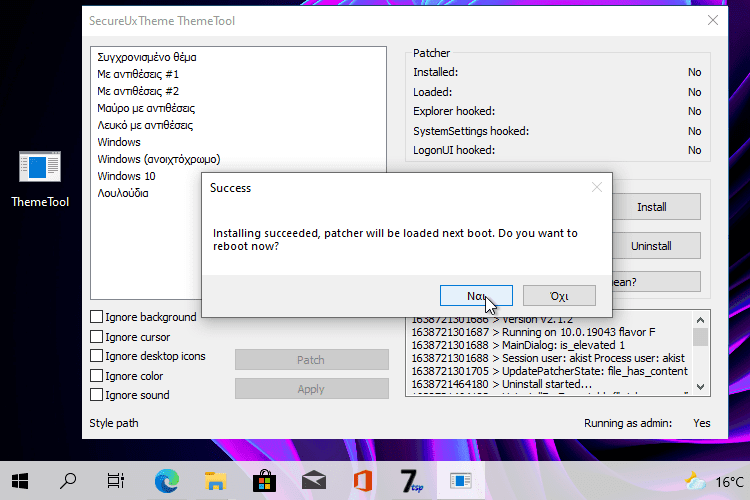The width and height of the screenshot is (750, 500).
Task: Select theme Συγχρονισμένο θέμα
Action: click(147, 57)
